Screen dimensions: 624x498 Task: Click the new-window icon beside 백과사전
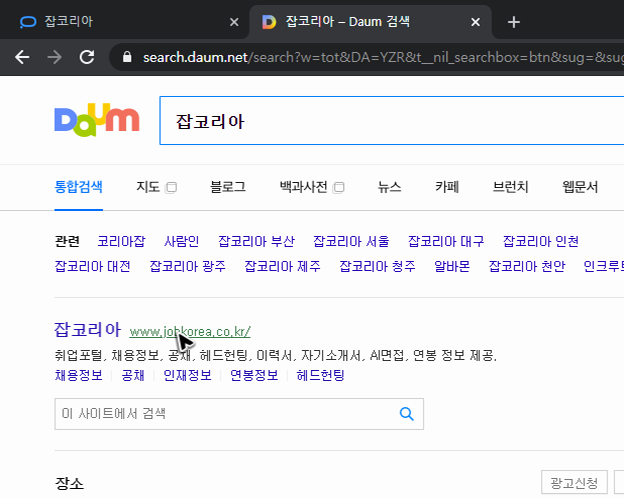point(339,187)
